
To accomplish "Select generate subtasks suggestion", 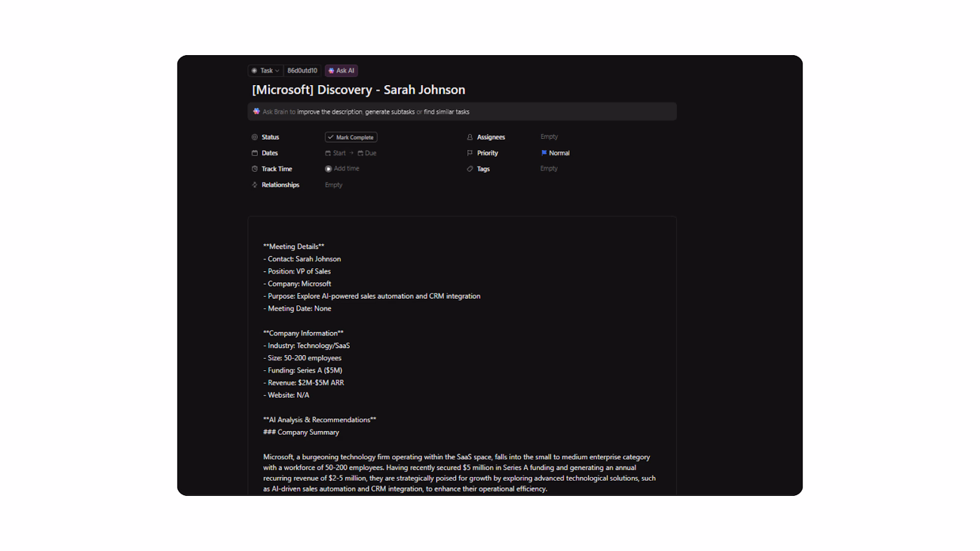I will [390, 112].
